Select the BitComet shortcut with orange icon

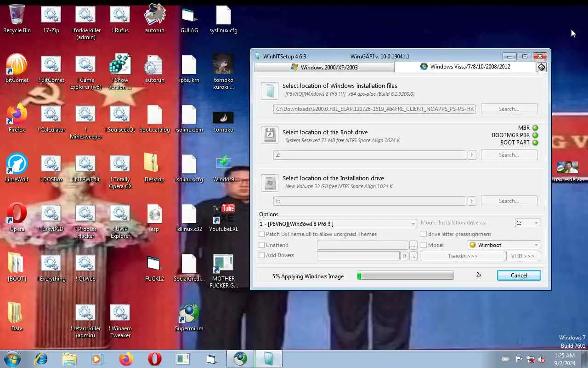(17, 69)
